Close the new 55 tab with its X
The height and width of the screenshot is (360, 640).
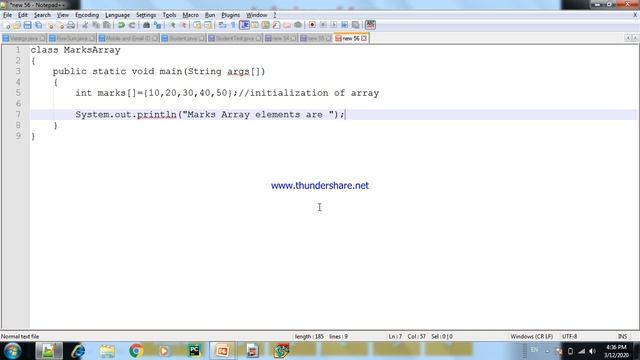[x=329, y=38]
